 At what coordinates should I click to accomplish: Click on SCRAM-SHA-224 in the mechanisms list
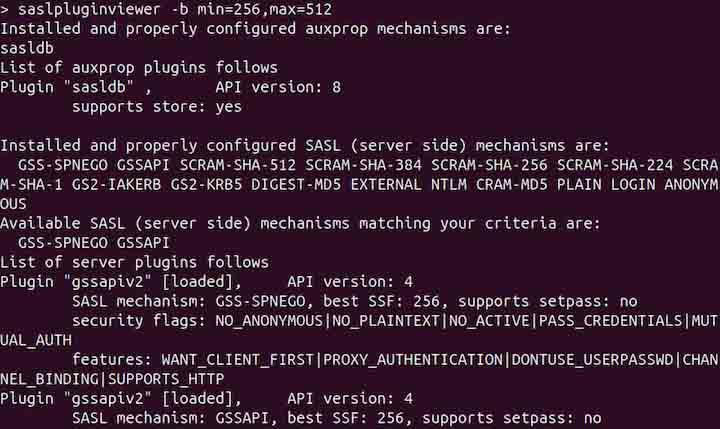pos(619,164)
